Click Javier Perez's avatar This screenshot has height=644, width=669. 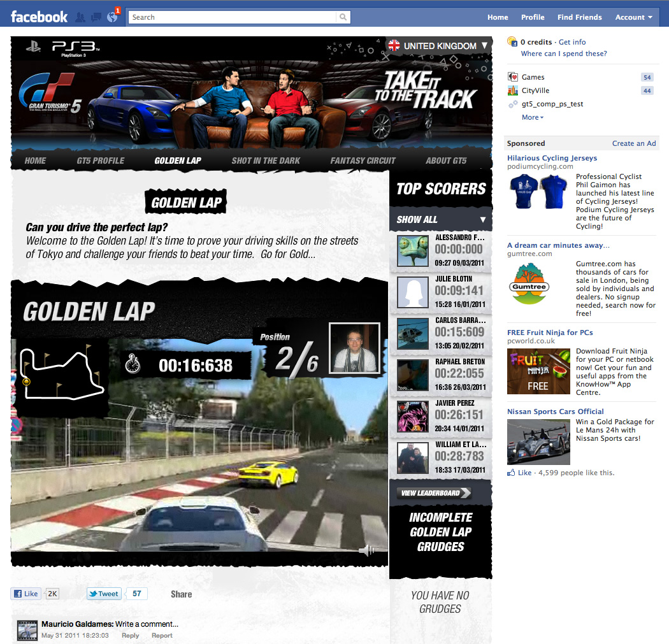[x=413, y=416]
